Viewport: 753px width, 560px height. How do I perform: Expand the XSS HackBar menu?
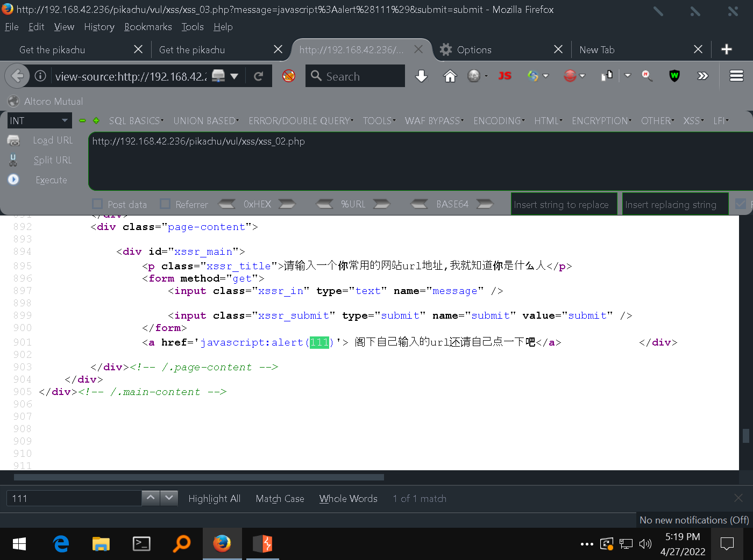(693, 121)
